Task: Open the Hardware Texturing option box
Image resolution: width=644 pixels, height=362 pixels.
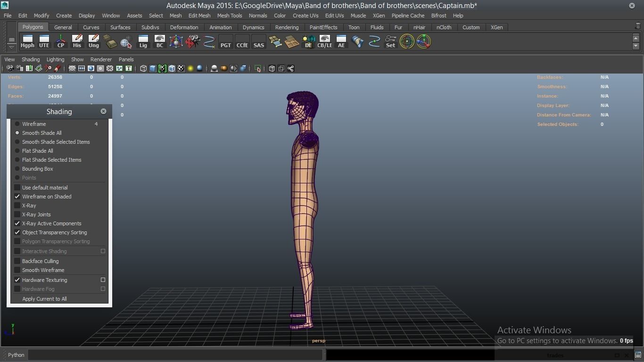Action: (x=103, y=280)
